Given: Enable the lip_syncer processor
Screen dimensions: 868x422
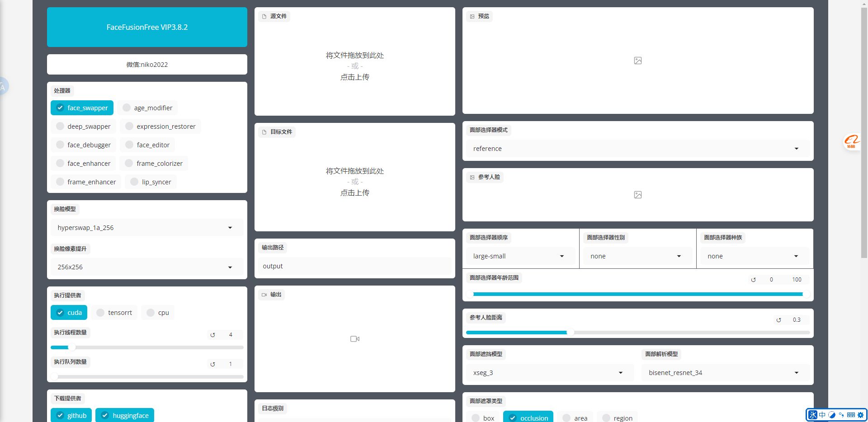Looking at the screenshot, I should tap(151, 182).
